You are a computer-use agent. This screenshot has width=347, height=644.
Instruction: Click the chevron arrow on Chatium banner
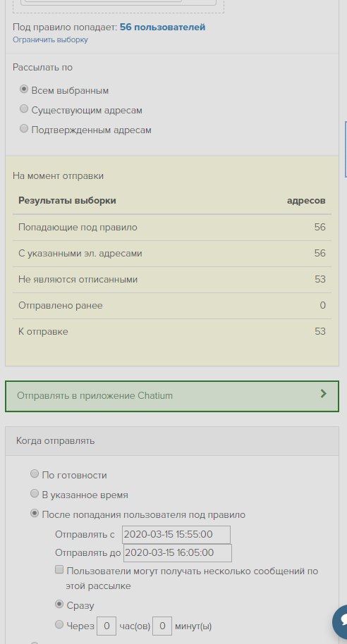coord(323,395)
